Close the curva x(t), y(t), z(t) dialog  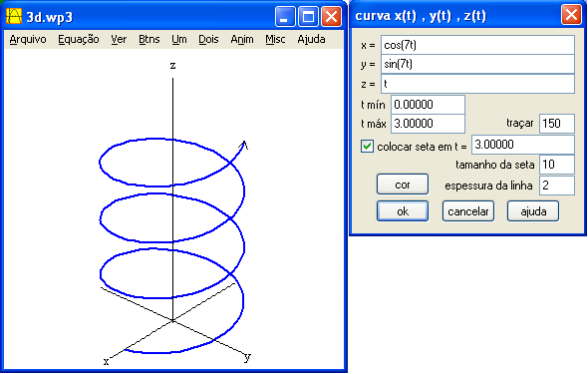tap(571, 15)
